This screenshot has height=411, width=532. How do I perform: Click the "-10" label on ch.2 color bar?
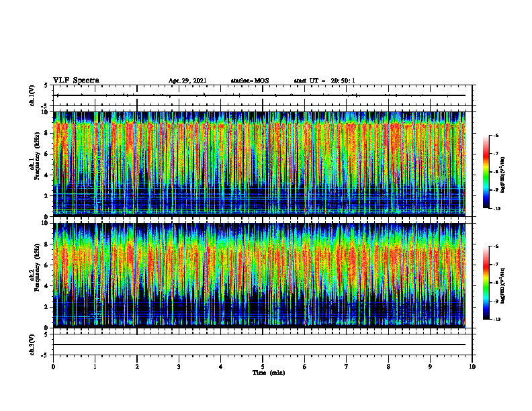pyautogui.click(x=496, y=319)
